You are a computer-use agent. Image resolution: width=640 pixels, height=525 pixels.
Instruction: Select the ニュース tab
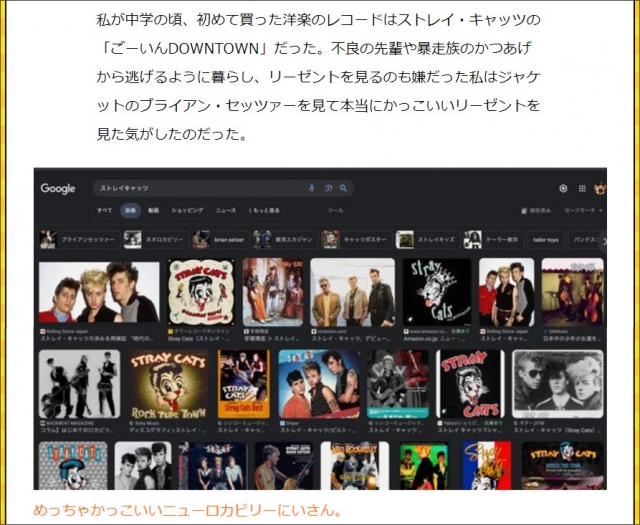coord(226,211)
